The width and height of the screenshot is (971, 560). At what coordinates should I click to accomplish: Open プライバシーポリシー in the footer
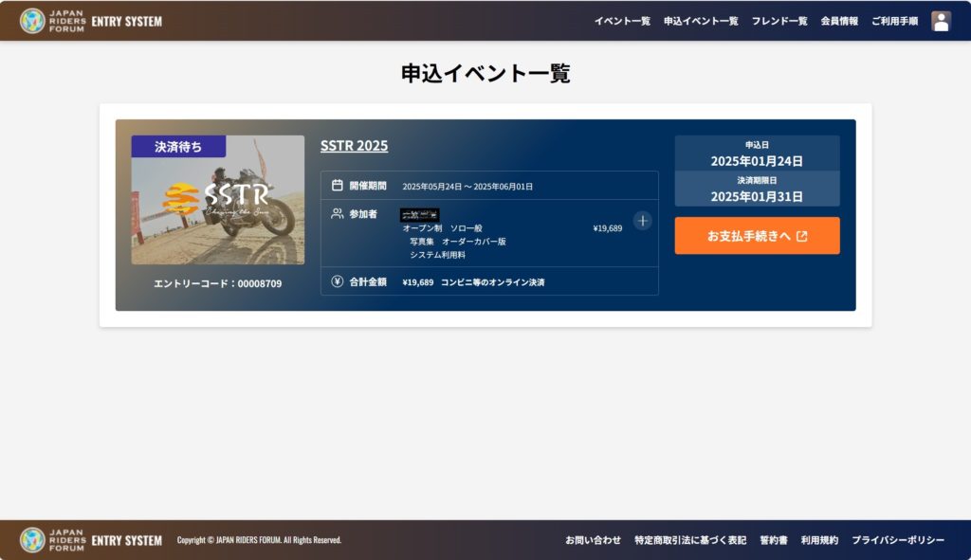897,540
